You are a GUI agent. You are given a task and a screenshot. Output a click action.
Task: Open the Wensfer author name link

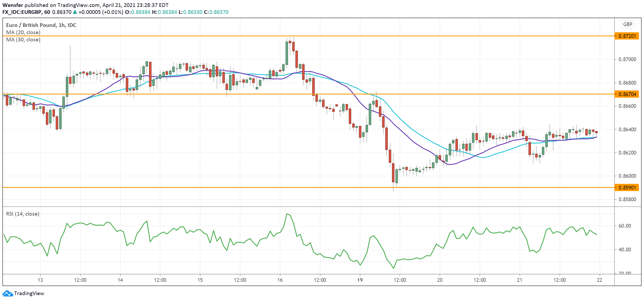point(13,5)
